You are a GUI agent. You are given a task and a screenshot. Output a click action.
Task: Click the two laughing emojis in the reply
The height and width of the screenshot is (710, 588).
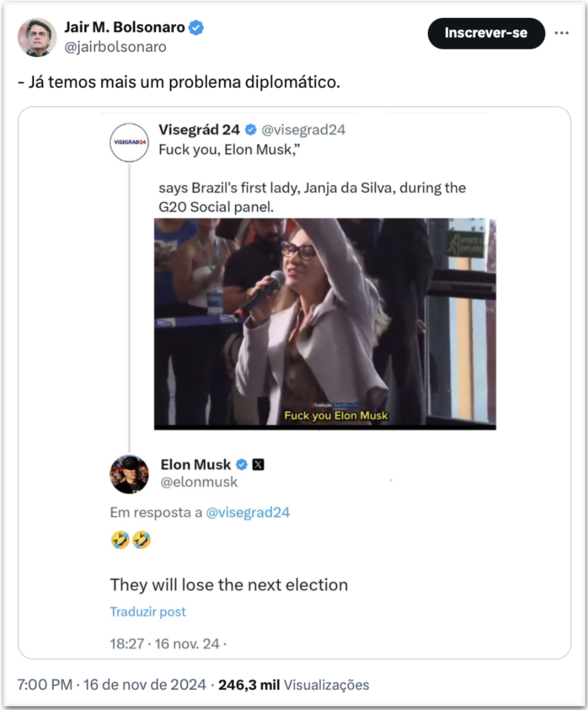click(x=130, y=540)
